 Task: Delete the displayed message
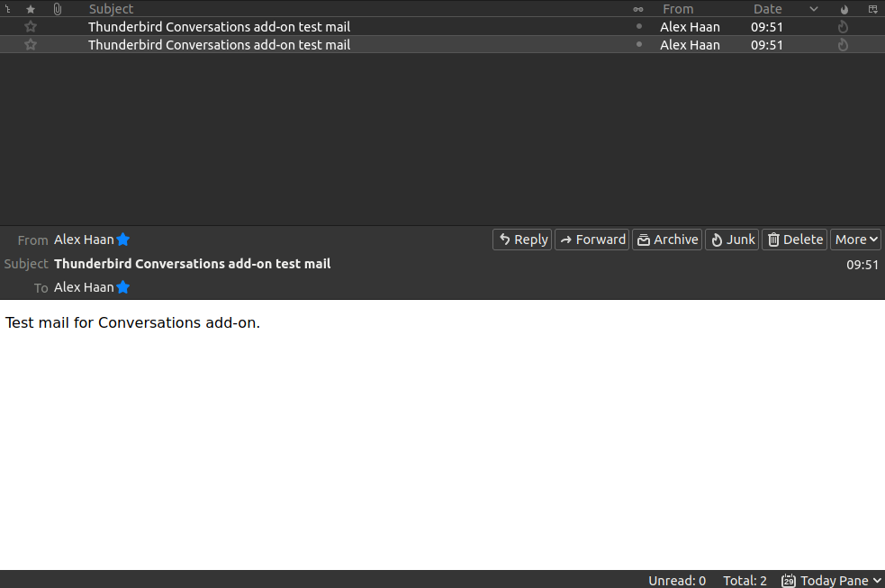(794, 239)
